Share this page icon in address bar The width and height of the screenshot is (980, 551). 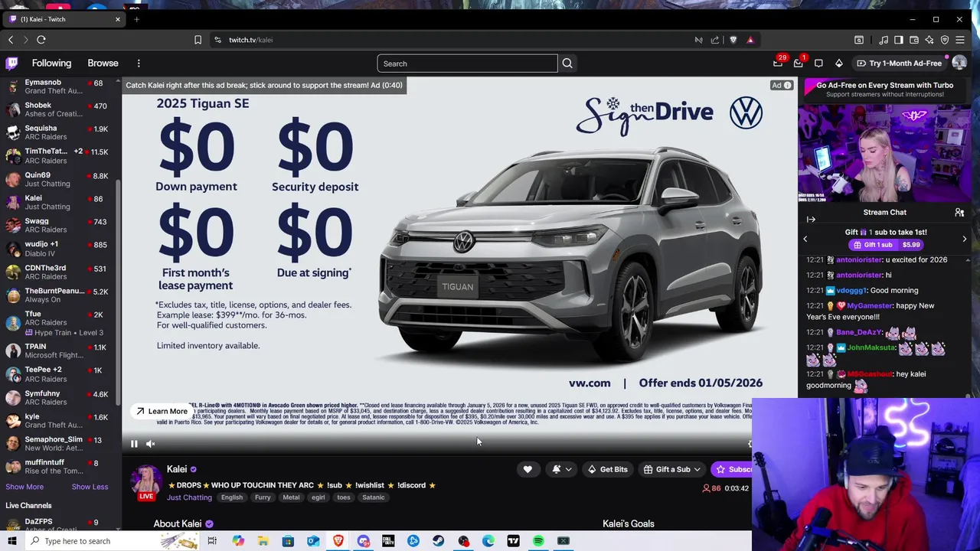pyautogui.click(x=715, y=40)
